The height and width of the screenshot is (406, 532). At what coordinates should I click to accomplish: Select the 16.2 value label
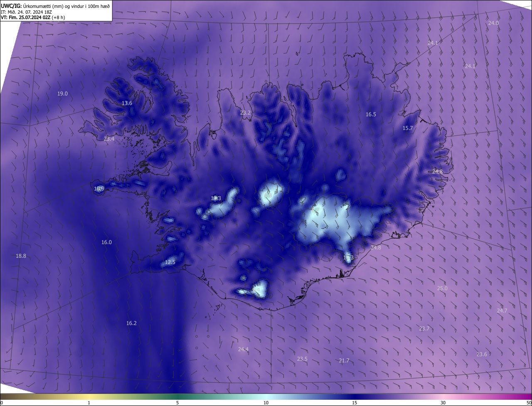point(131,323)
